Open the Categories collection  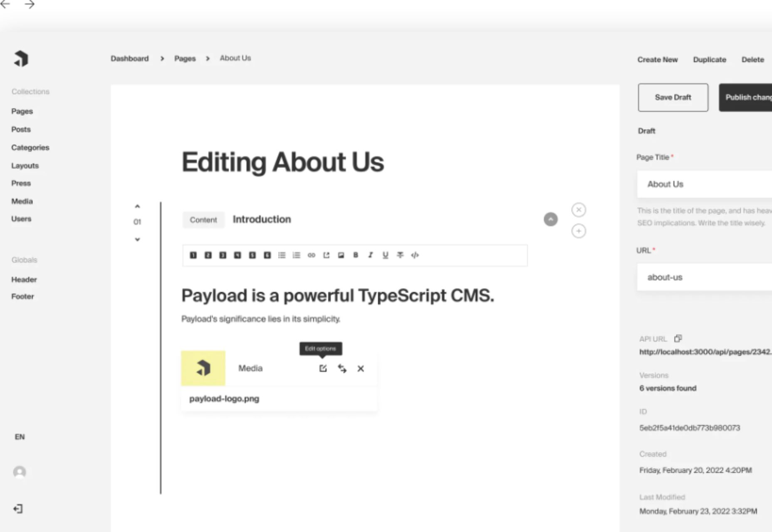tap(30, 148)
